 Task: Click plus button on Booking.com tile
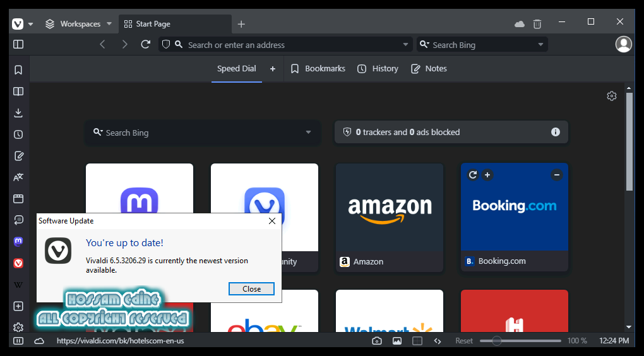click(487, 175)
